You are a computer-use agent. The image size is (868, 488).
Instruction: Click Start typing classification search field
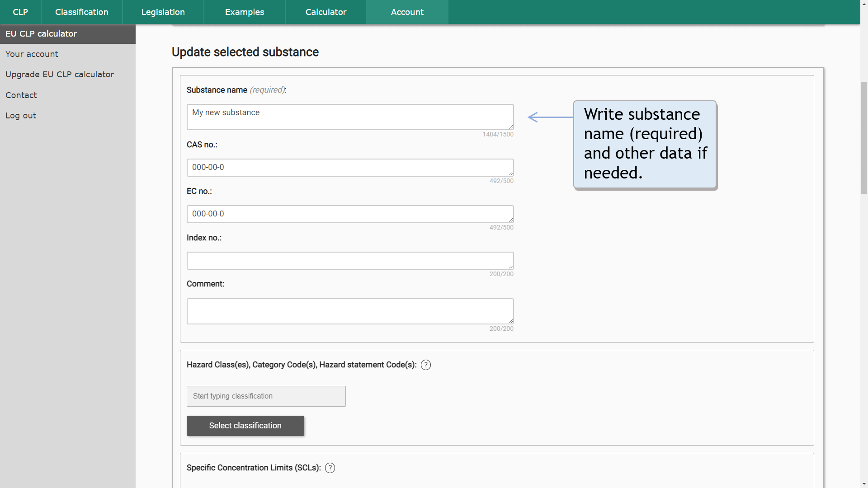266,396
